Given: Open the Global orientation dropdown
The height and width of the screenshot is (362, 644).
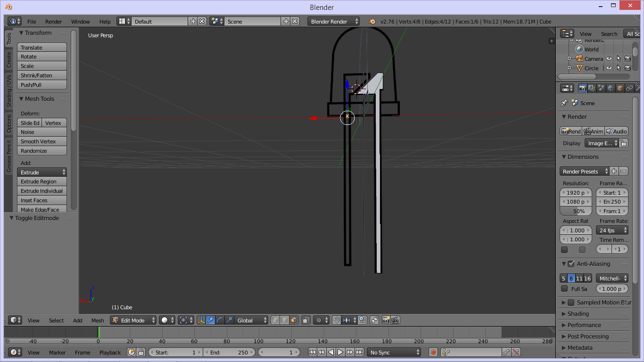Looking at the screenshot, I should point(251,320).
